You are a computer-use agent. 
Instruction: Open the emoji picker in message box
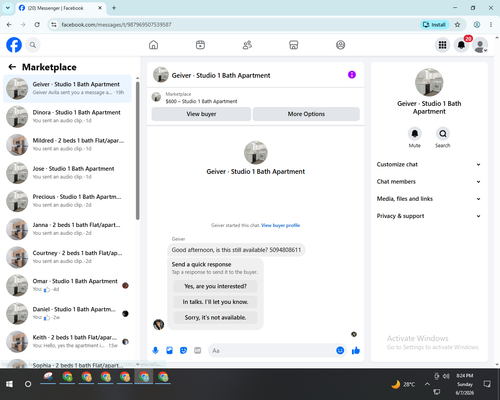click(x=340, y=350)
